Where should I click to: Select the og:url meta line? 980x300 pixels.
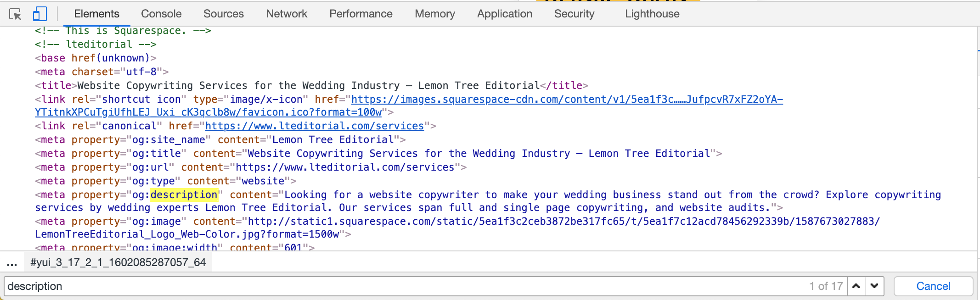pyautogui.click(x=251, y=167)
